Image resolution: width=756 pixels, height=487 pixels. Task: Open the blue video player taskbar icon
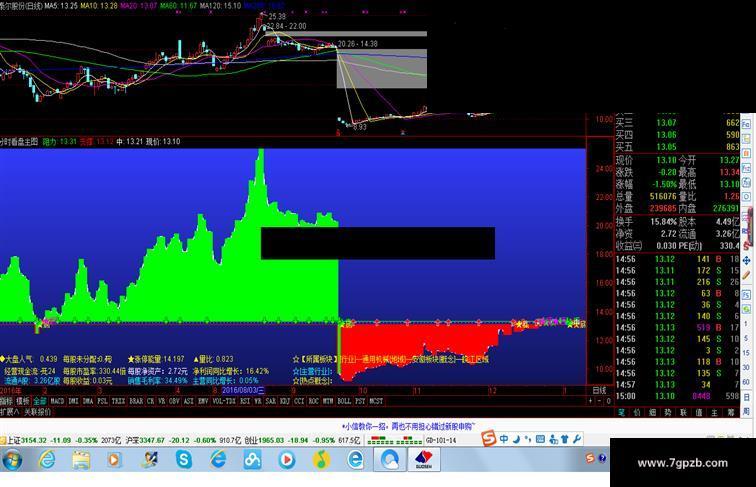(286, 460)
